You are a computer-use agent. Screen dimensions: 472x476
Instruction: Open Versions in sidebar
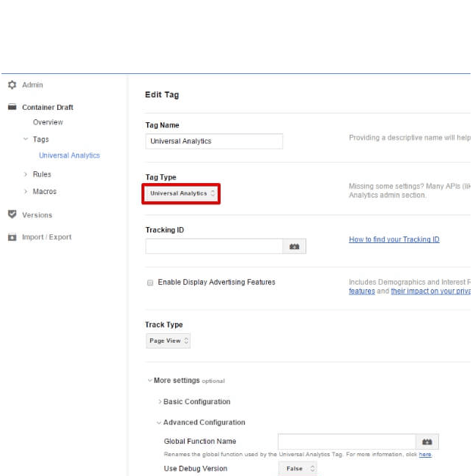37,215
